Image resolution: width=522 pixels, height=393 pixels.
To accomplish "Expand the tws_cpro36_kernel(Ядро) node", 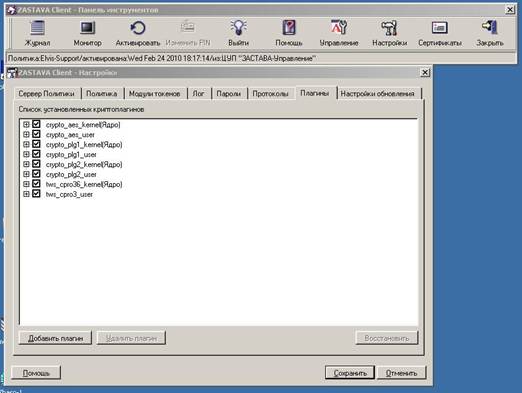I will (x=26, y=184).
